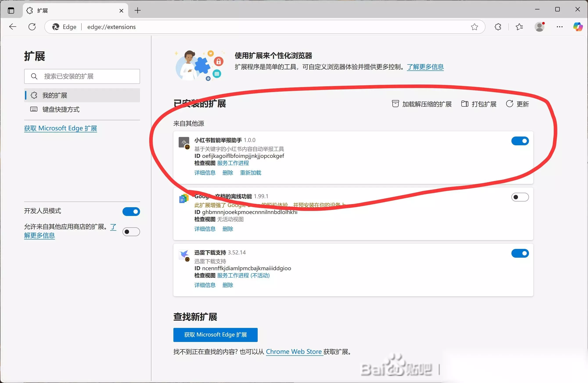
Task: Enable the Google 文档的离线功能 extension toggle
Action: click(x=520, y=197)
